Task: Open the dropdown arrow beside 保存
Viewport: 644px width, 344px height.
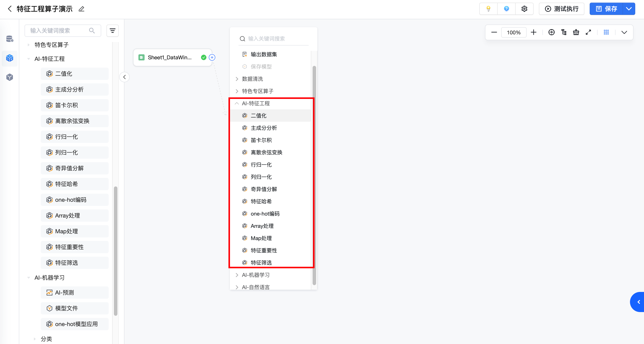Action: (x=629, y=9)
